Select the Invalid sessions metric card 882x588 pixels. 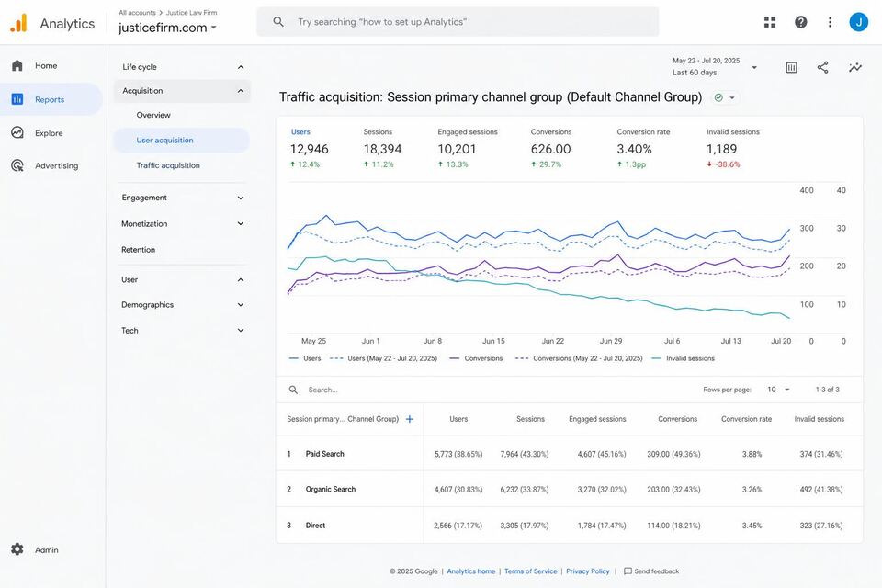pyautogui.click(x=733, y=148)
